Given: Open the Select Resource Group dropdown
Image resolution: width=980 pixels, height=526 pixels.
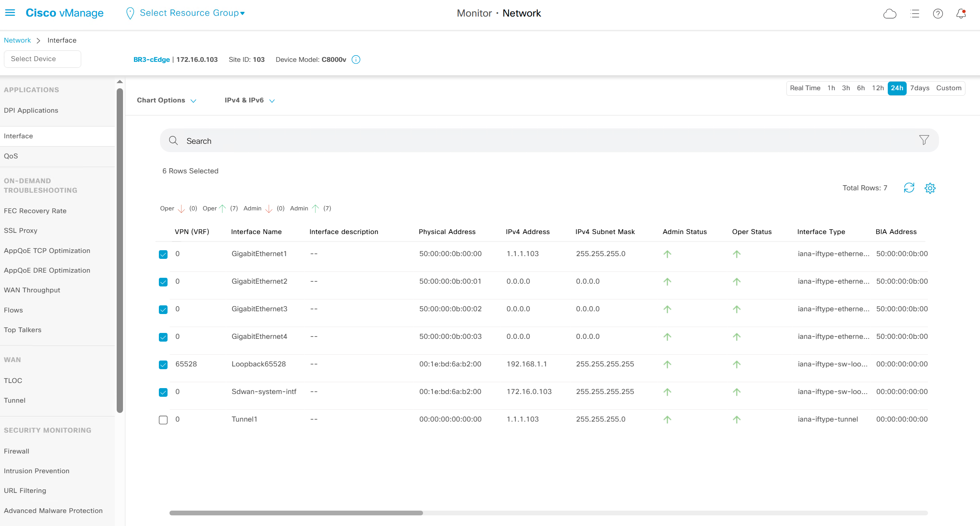Looking at the screenshot, I should coord(192,13).
